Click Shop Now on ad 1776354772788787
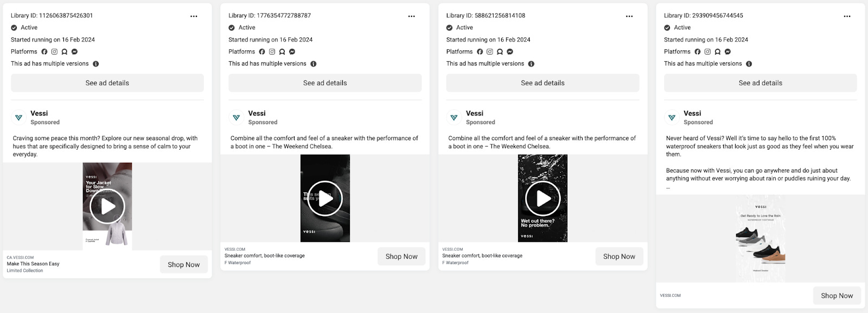This screenshot has width=868, height=313. tap(401, 256)
